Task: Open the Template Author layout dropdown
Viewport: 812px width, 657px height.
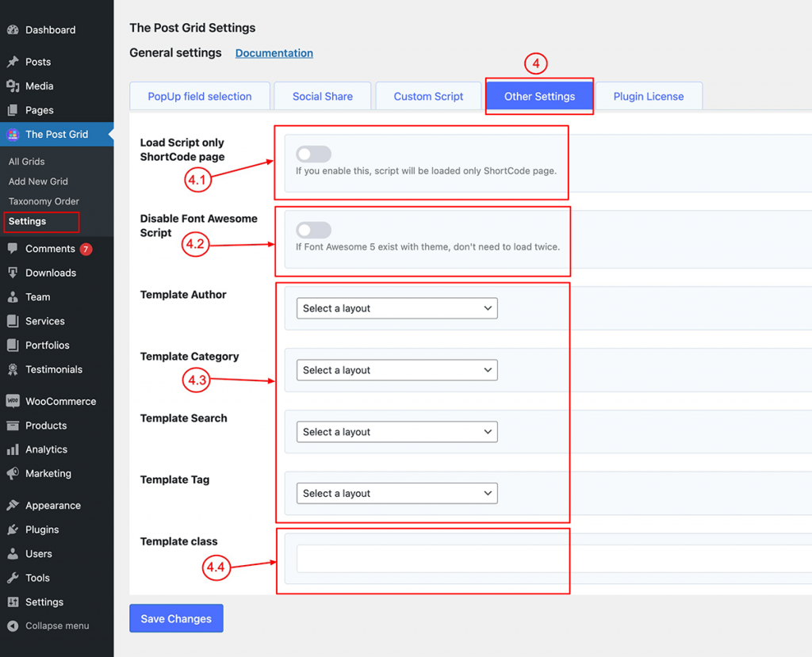Action: pyautogui.click(x=396, y=308)
